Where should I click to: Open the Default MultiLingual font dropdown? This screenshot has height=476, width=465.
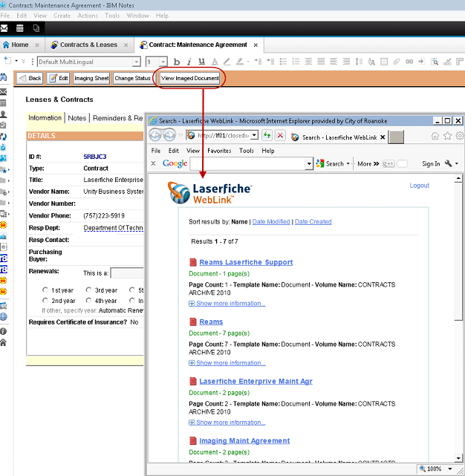[x=137, y=62]
